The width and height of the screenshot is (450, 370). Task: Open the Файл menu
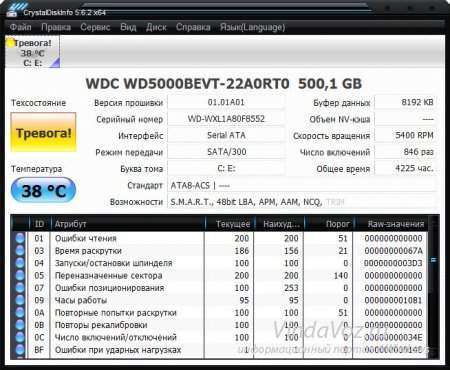click(x=21, y=27)
